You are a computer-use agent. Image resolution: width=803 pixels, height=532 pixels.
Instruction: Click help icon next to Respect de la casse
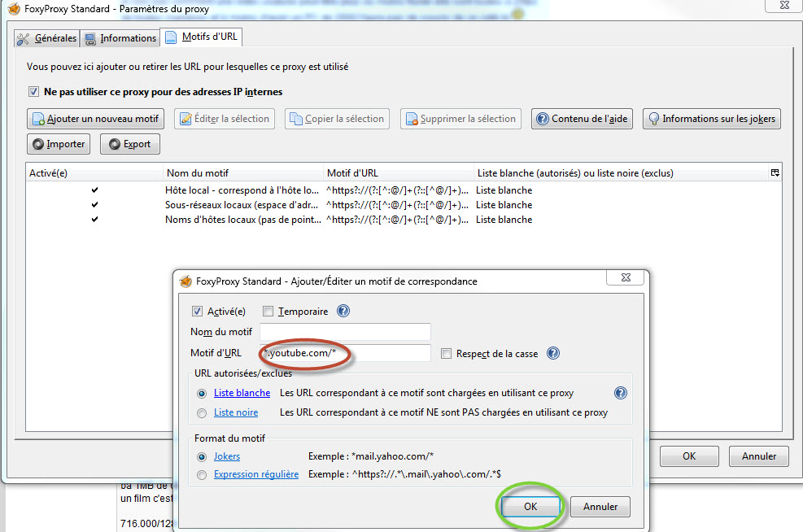pyautogui.click(x=553, y=353)
